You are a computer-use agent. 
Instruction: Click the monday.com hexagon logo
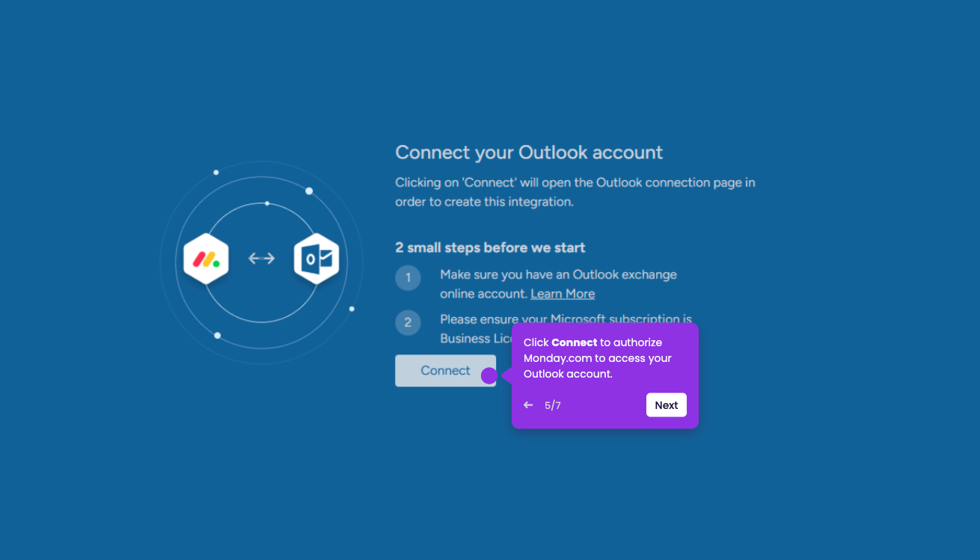click(x=206, y=259)
